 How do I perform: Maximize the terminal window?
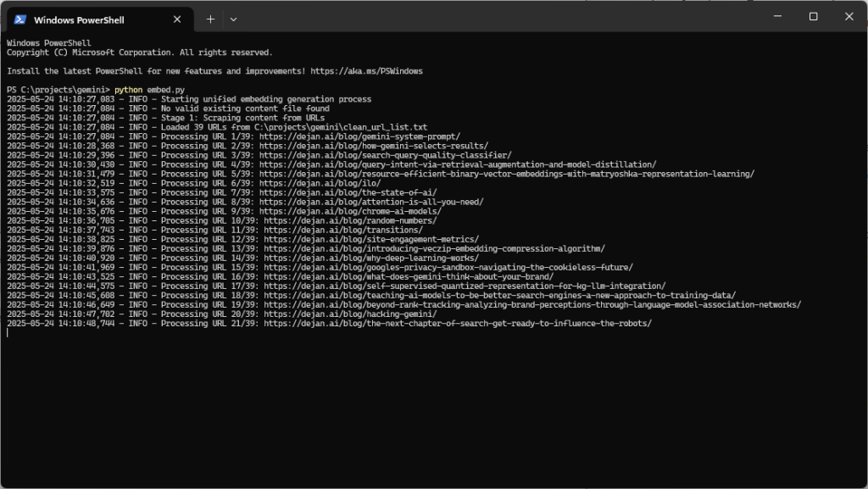813,17
